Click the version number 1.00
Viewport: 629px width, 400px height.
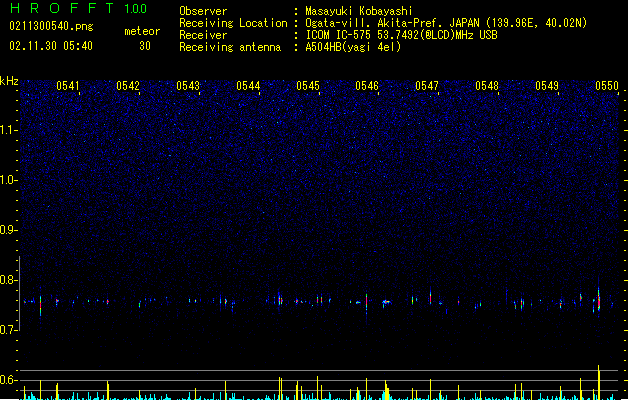click(x=136, y=8)
